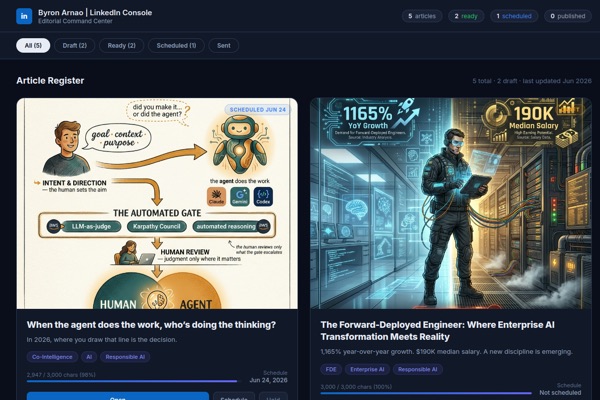Open the agent article via Open button
600x400 pixels.
(x=118, y=397)
